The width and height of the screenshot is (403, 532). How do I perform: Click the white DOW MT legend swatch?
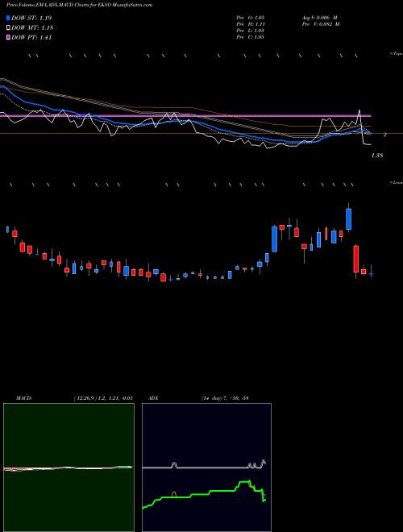point(8,28)
